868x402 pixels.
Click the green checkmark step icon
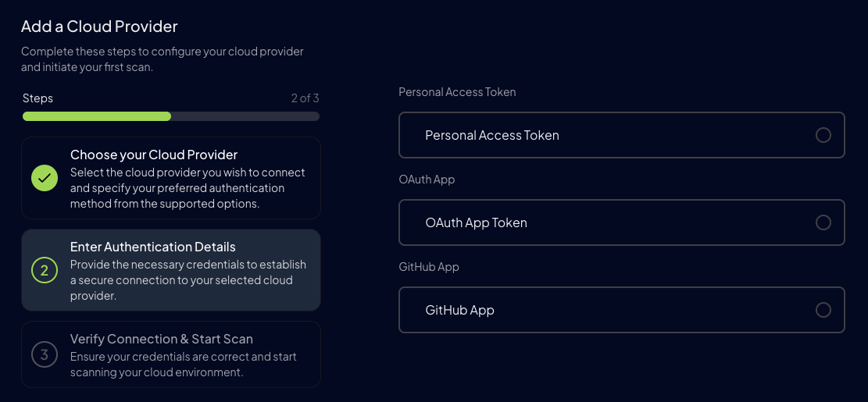click(x=45, y=178)
